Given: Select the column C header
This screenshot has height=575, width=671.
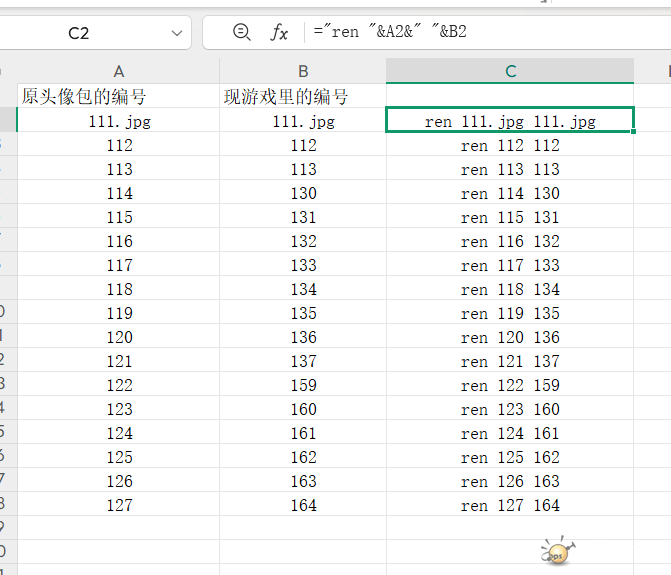Looking at the screenshot, I should tap(510, 71).
